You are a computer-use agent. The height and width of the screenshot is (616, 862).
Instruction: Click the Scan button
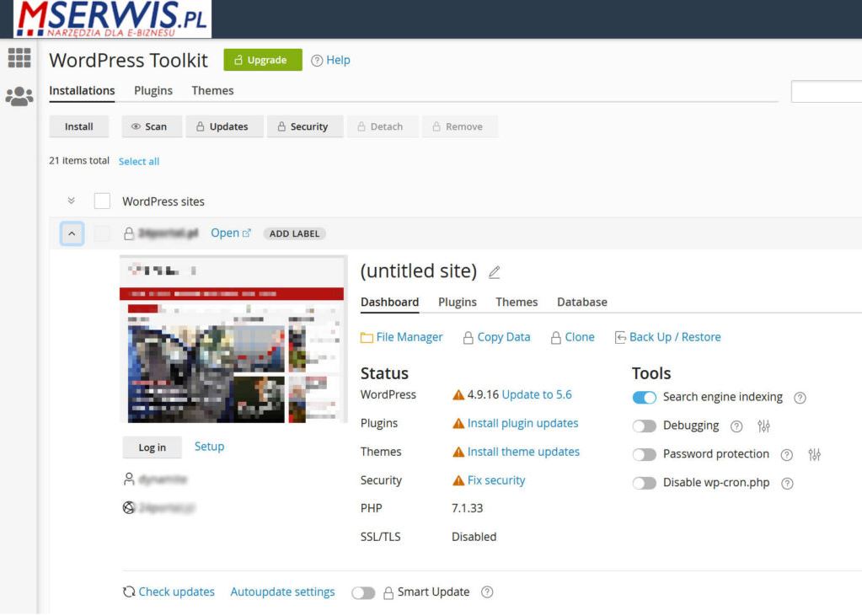152,126
